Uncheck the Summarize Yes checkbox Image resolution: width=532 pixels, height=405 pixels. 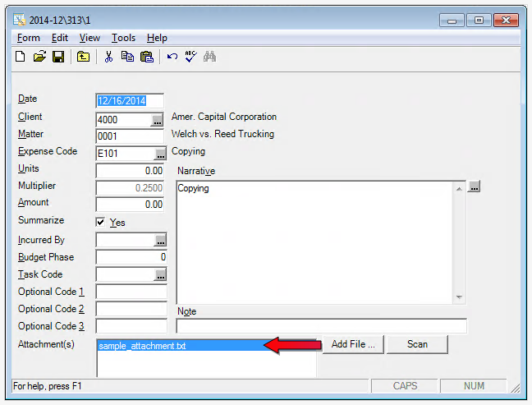point(101,222)
